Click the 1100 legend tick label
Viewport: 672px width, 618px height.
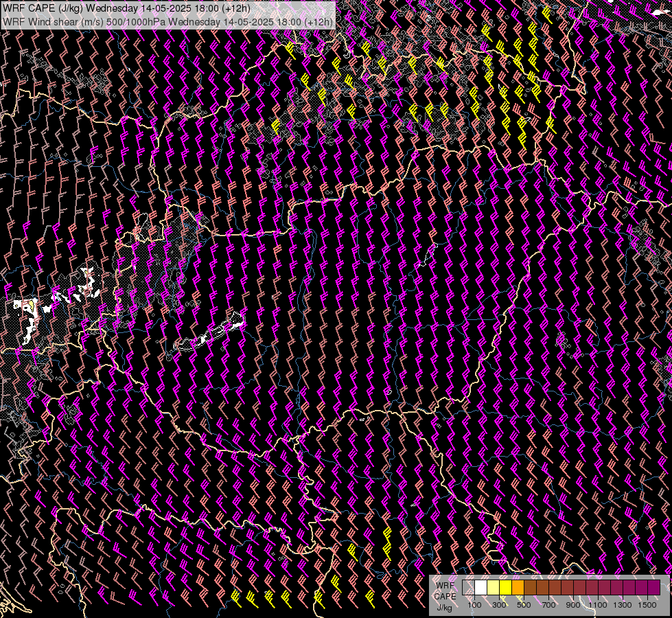597,605
